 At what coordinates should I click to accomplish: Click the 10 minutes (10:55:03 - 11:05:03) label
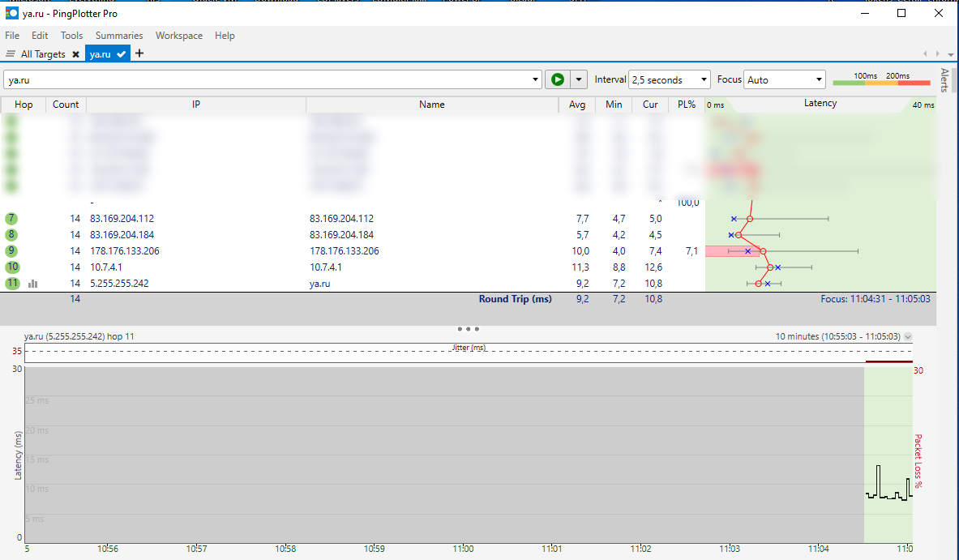coord(838,336)
